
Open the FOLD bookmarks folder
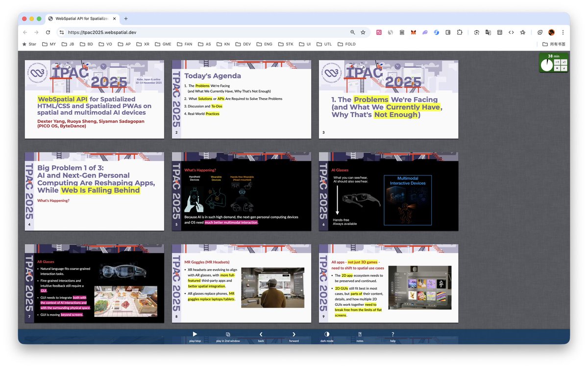tap(346, 44)
